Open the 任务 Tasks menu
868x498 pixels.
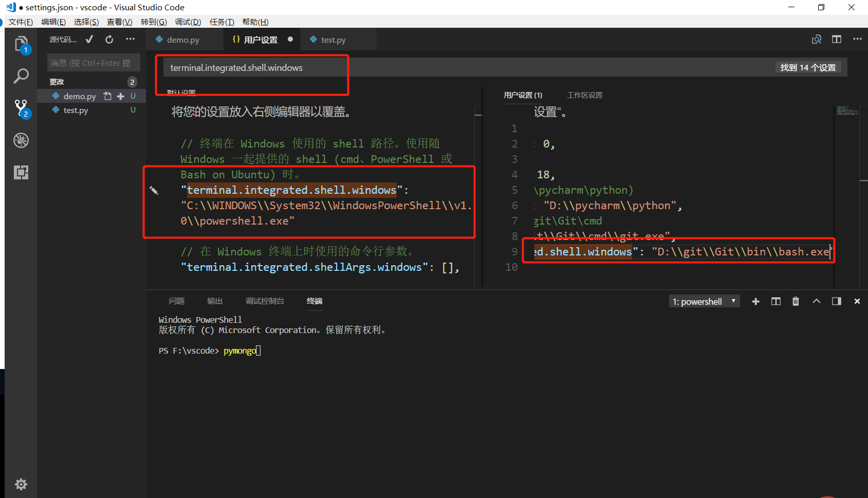221,22
